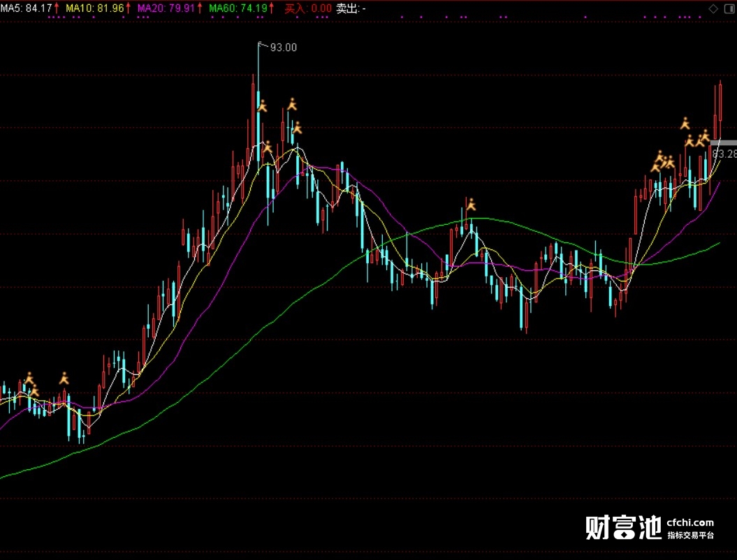Click the upper signal figure of the pair right of the peak

(293, 104)
